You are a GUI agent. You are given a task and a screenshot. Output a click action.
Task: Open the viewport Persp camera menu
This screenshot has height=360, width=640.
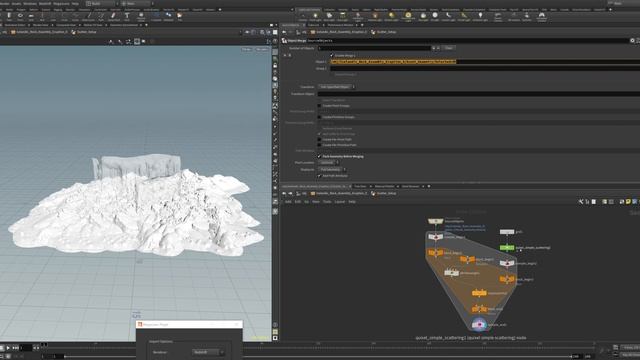click(247, 49)
